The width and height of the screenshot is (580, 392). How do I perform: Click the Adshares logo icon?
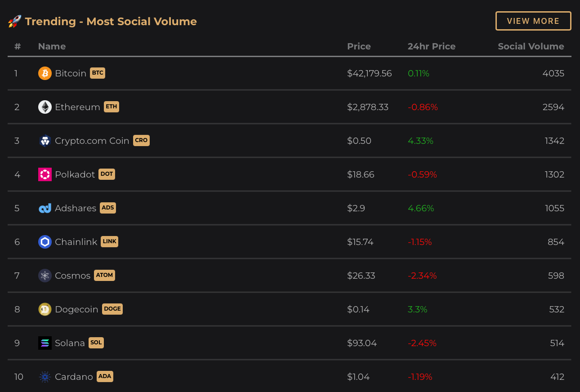pos(45,208)
